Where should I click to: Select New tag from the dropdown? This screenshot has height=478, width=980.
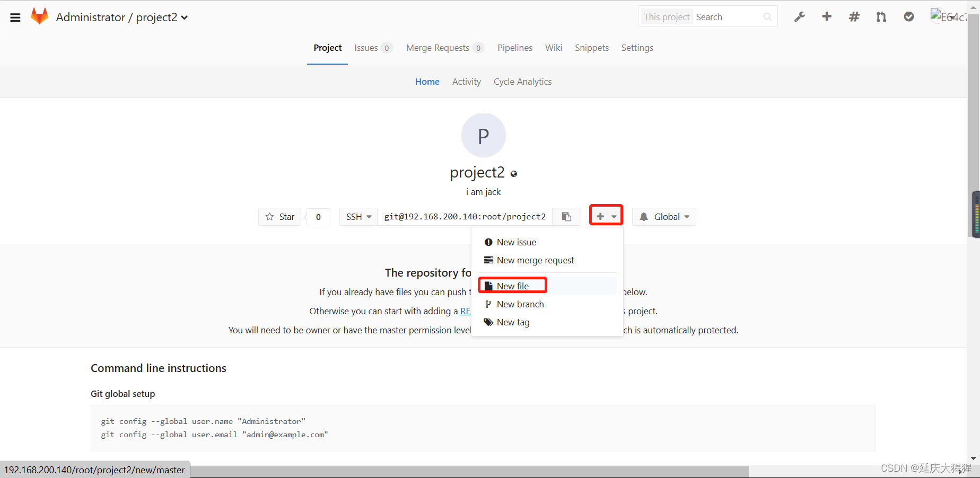click(547, 322)
